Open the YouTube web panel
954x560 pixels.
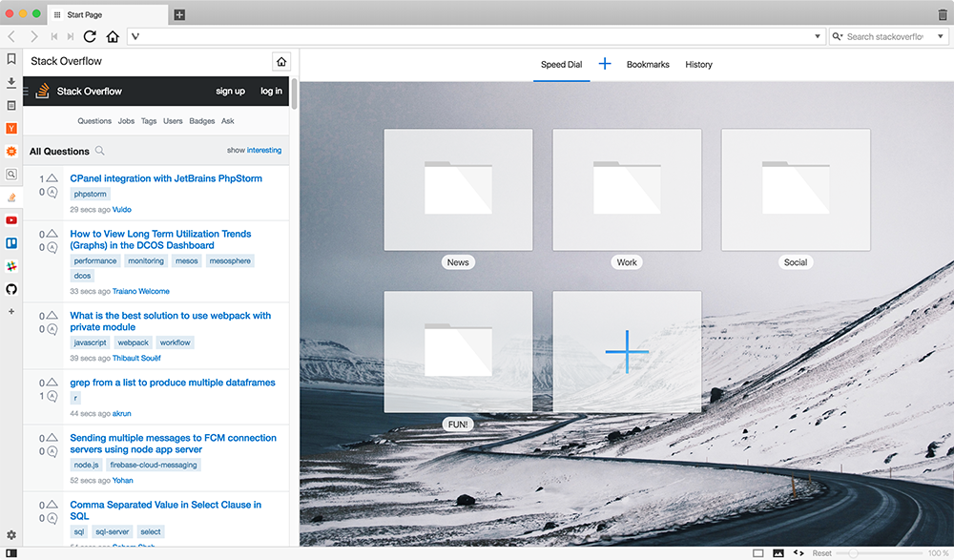coord(10,220)
